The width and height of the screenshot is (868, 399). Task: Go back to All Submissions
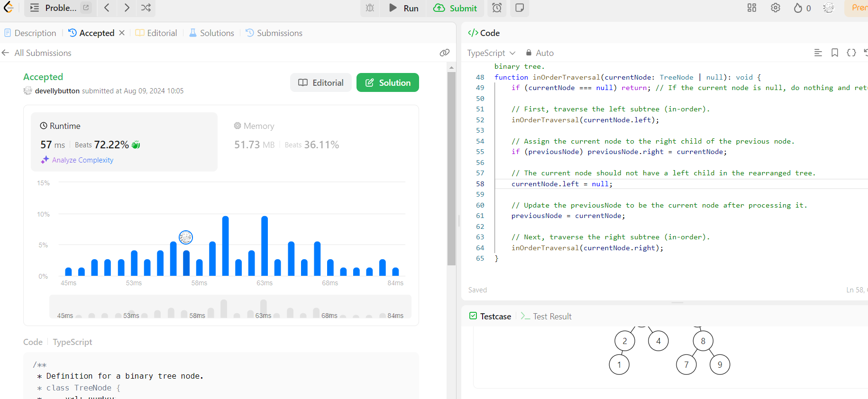click(x=37, y=53)
